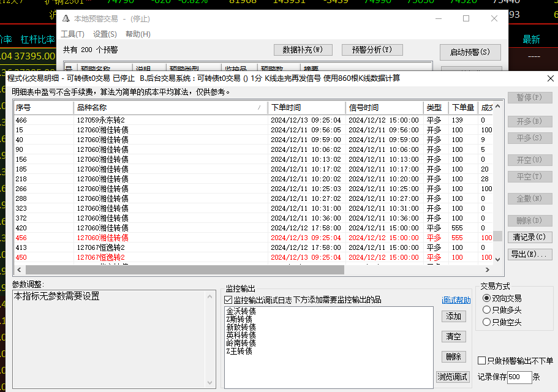Sort by 序号 column header

(x=43, y=107)
